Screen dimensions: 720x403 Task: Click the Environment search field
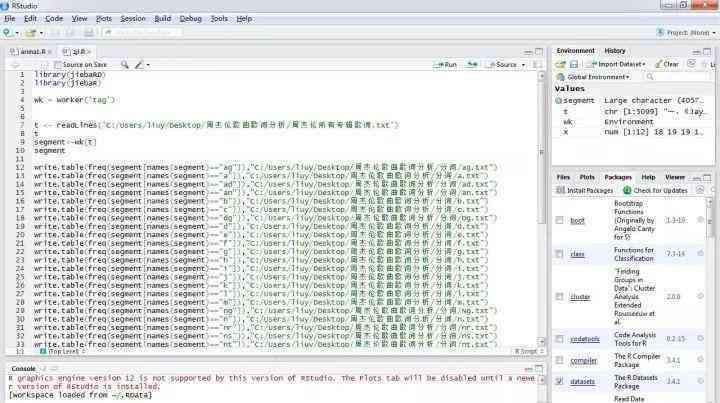(x=679, y=77)
